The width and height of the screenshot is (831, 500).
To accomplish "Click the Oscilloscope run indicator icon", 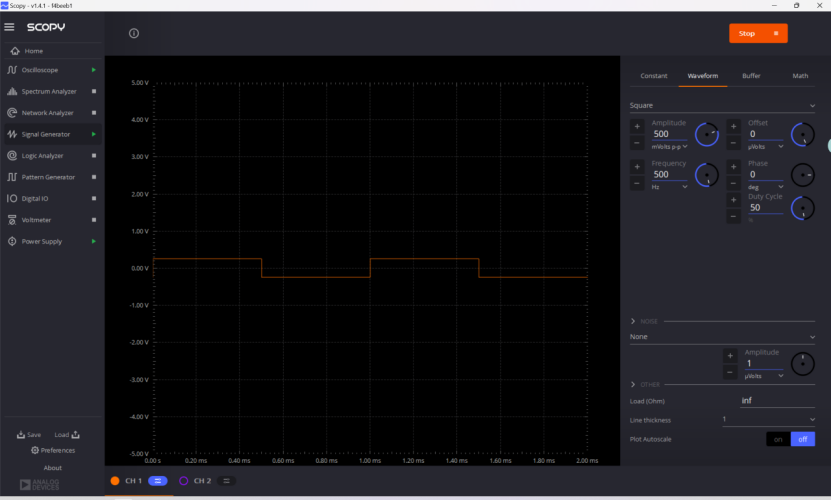I will pyautogui.click(x=94, y=70).
